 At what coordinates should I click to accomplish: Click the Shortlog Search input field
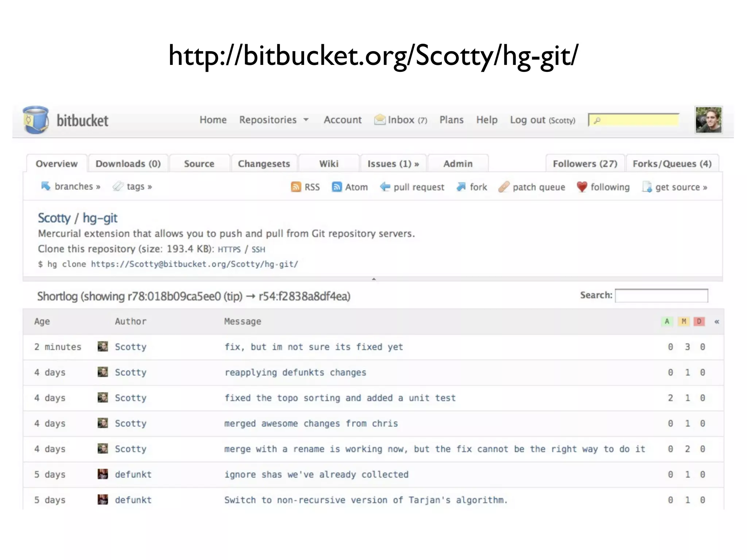(661, 296)
